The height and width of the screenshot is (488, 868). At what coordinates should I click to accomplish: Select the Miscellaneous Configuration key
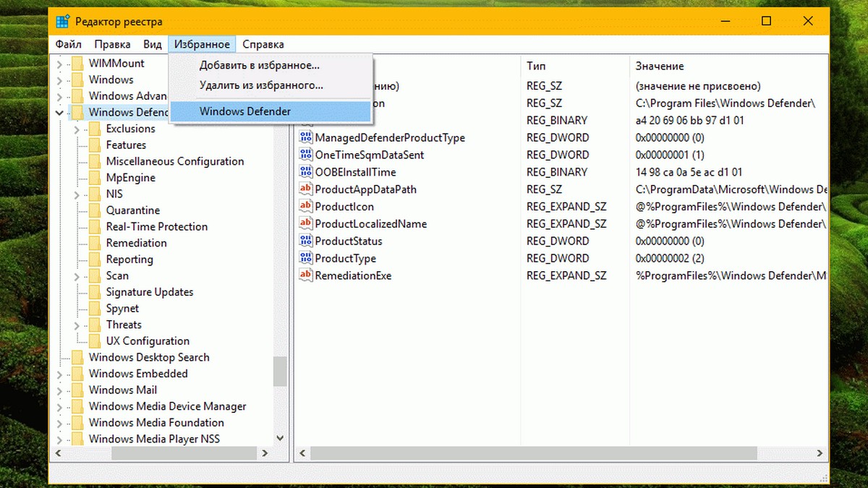(175, 161)
